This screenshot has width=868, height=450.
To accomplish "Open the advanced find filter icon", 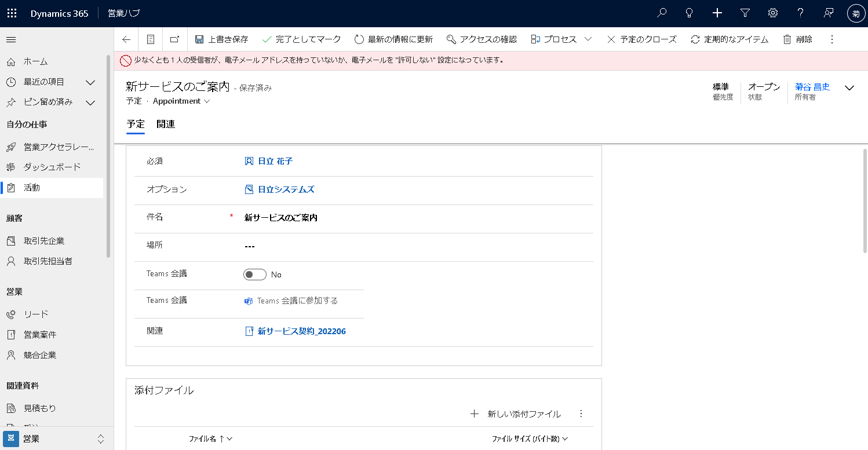I will point(745,13).
